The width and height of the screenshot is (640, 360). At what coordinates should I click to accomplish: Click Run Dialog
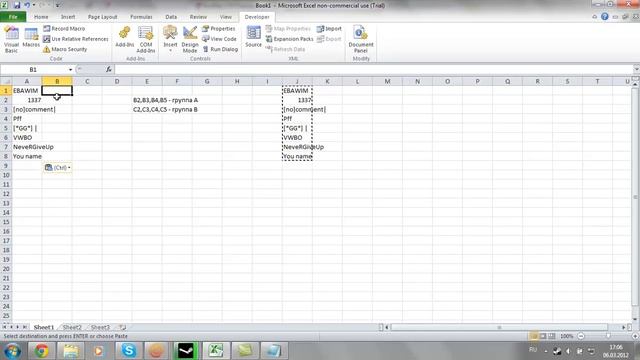(220, 49)
